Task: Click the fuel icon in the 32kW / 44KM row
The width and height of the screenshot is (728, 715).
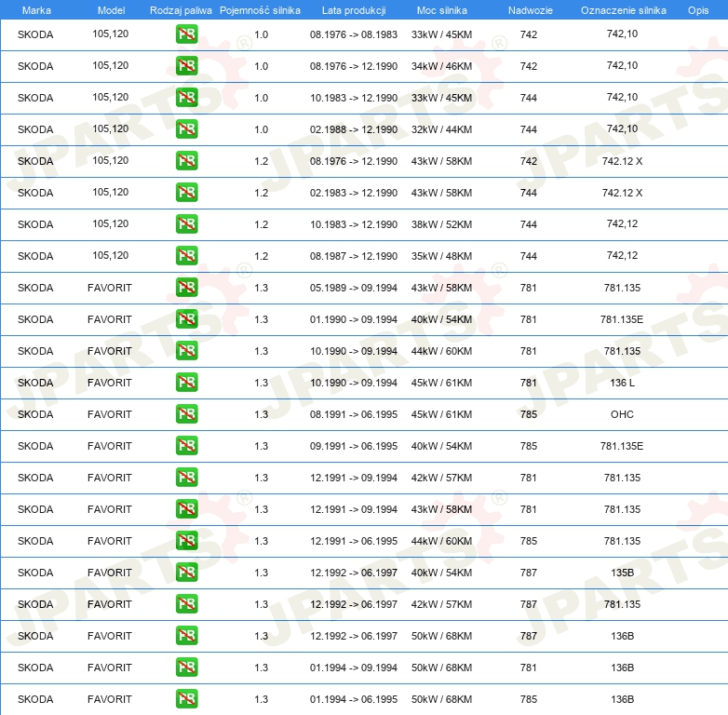Action: (186, 128)
